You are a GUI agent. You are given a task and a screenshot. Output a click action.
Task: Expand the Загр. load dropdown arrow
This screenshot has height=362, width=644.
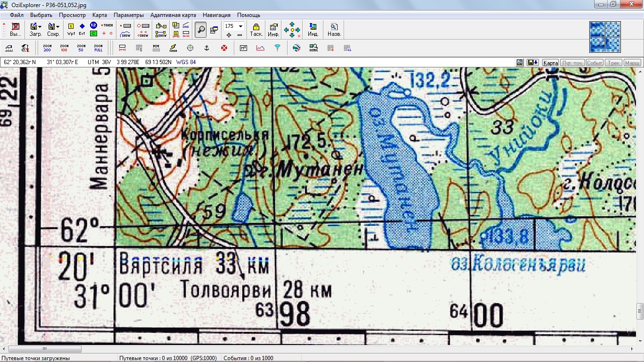click(40, 26)
